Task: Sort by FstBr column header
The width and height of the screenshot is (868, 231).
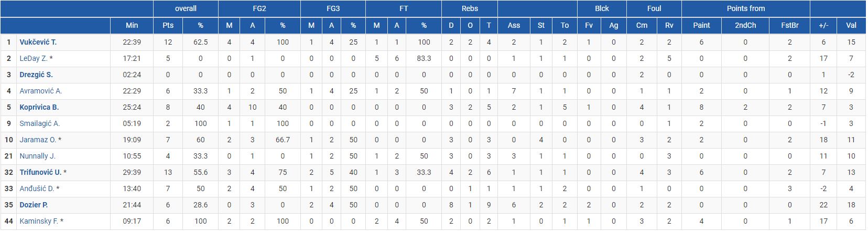Action: pyautogui.click(x=789, y=25)
